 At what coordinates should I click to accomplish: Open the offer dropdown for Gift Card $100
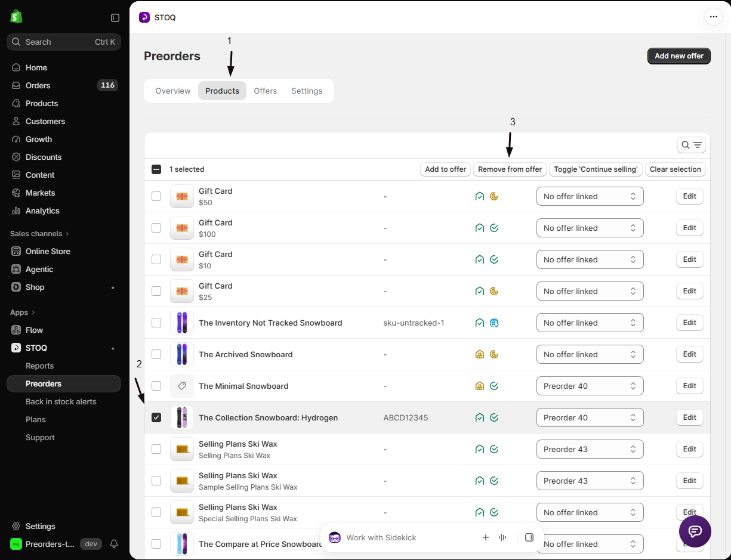590,228
